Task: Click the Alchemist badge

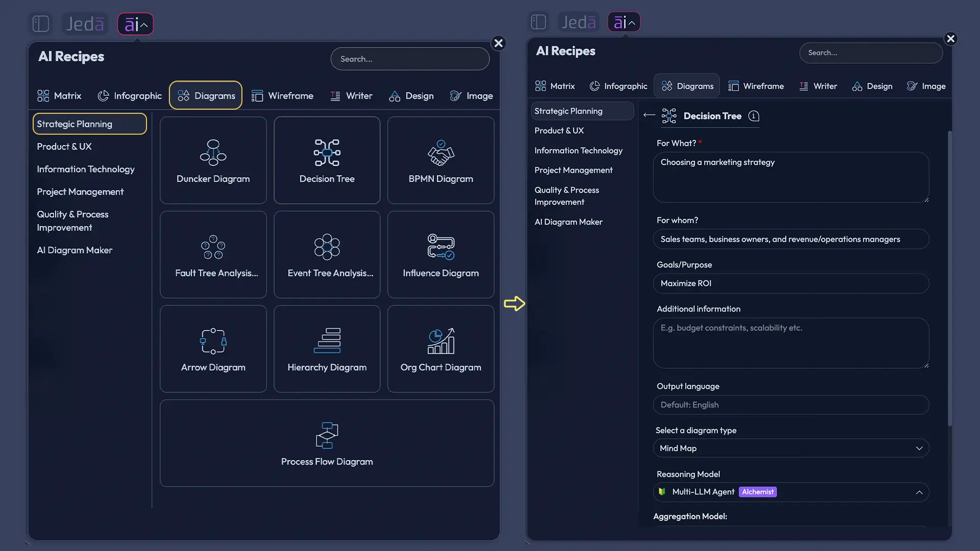Action: (757, 492)
